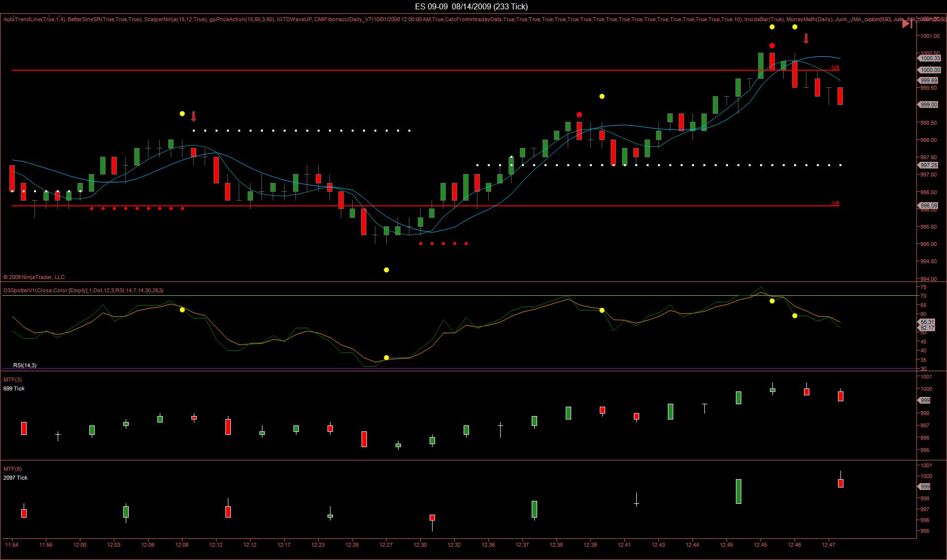Select the D3SpotterV1 indicator label
947x560 pixels.
tap(83, 290)
